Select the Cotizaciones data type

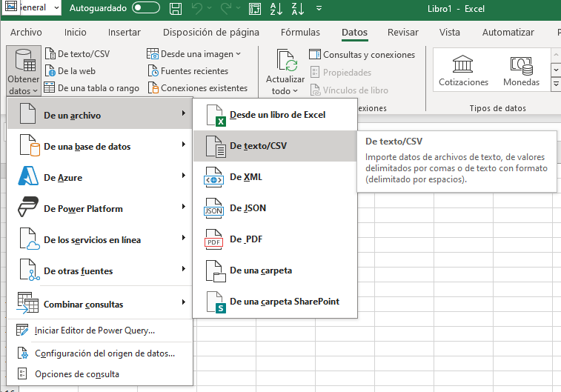coord(463,71)
